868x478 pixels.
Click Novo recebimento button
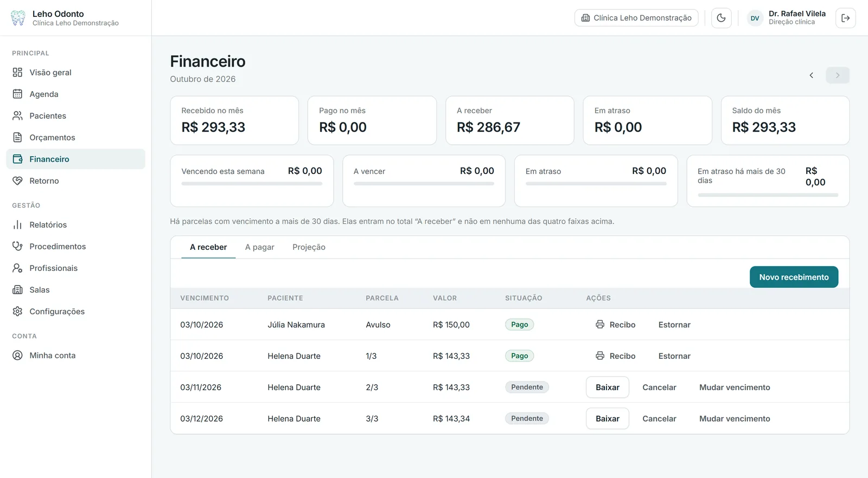[x=794, y=277]
